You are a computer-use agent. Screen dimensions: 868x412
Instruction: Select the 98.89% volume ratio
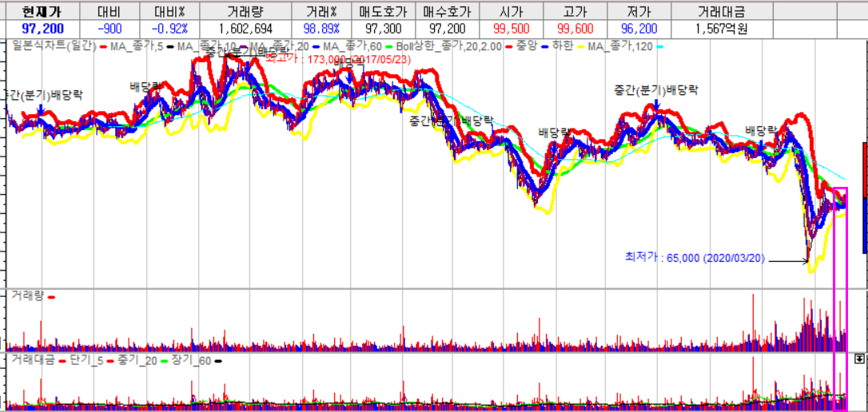coord(320,29)
